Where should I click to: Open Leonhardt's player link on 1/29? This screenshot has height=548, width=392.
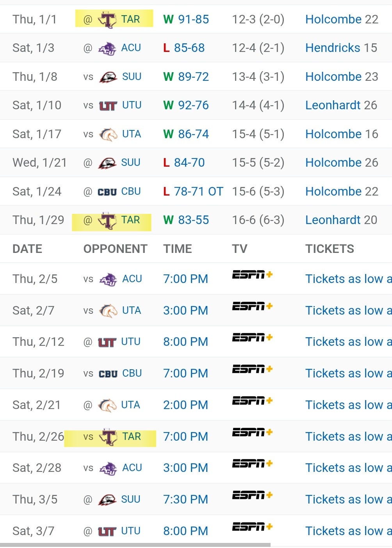(x=333, y=220)
